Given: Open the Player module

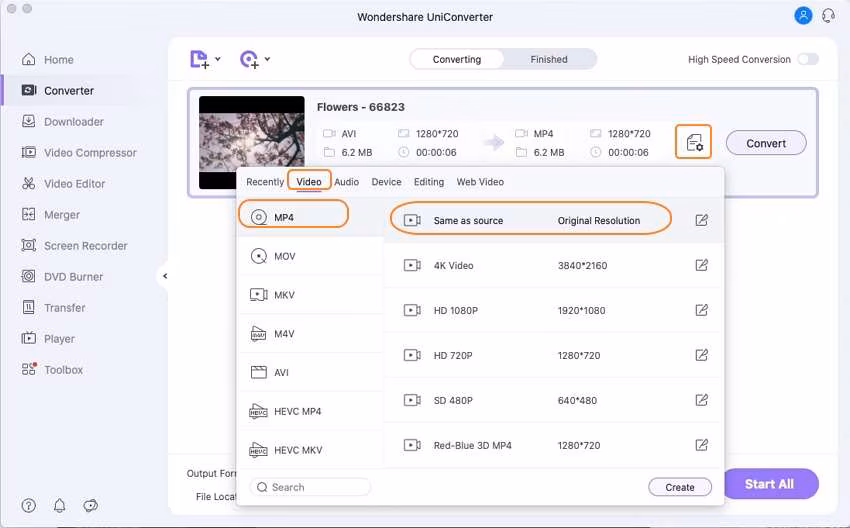Looking at the screenshot, I should (48, 339).
